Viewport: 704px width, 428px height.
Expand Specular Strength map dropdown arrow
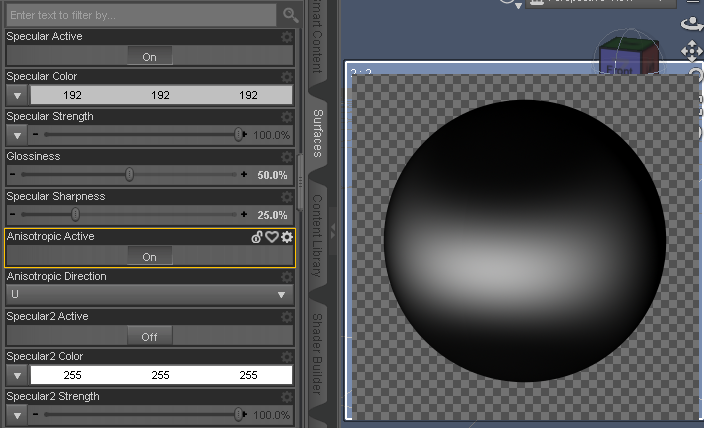pyautogui.click(x=17, y=135)
